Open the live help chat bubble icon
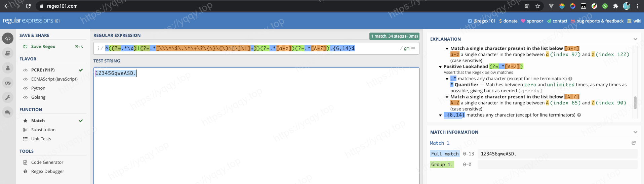The image size is (644, 184). pyautogui.click(x=8, y=112)
